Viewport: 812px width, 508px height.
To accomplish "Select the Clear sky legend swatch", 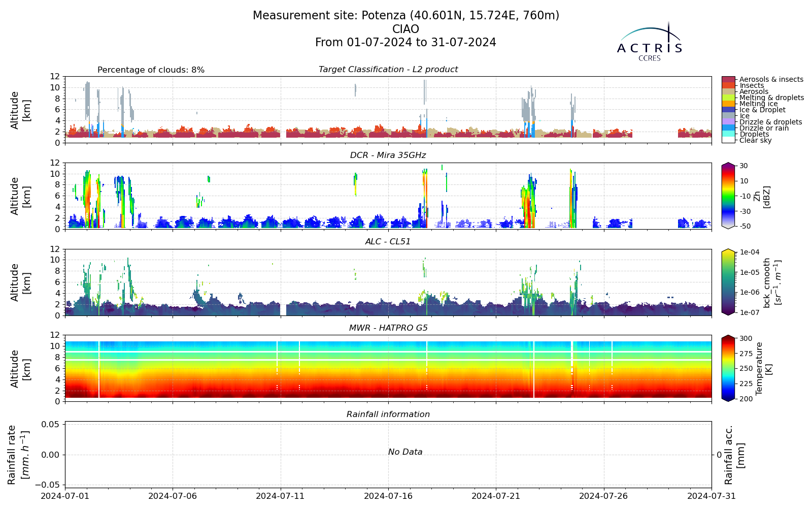I will pyautogui.click(x=728, y=140).
